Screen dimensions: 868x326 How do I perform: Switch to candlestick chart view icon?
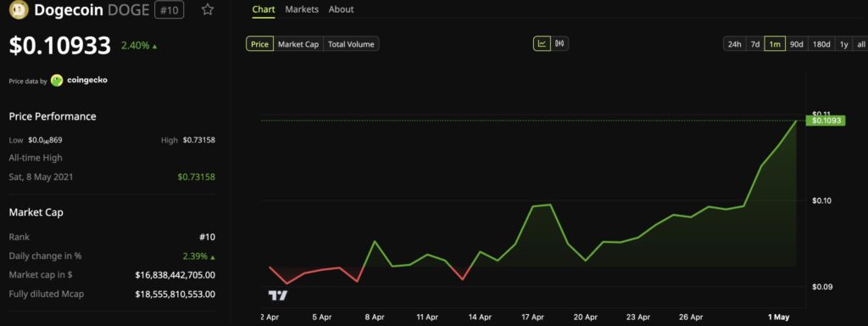[559, 44]
